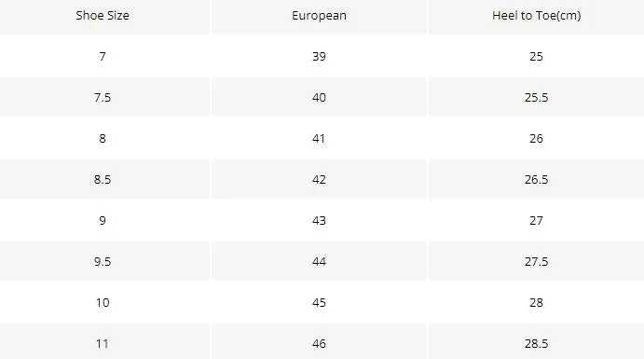The image size is (644, 359).
Task: Click the Heel to Toe(cm) header
Action: (537, 16)
